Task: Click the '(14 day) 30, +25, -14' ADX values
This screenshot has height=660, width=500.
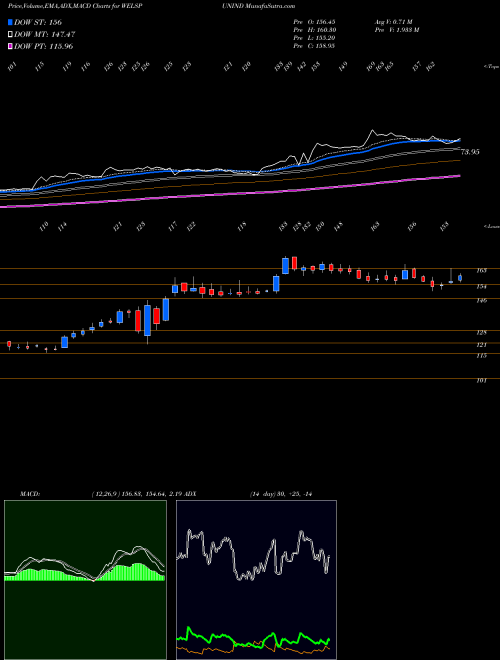Action: point(280,494)
